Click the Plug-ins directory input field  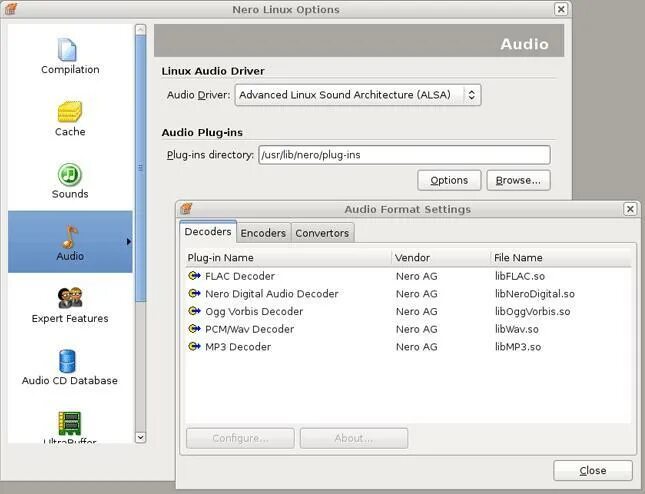click(404, 155)
